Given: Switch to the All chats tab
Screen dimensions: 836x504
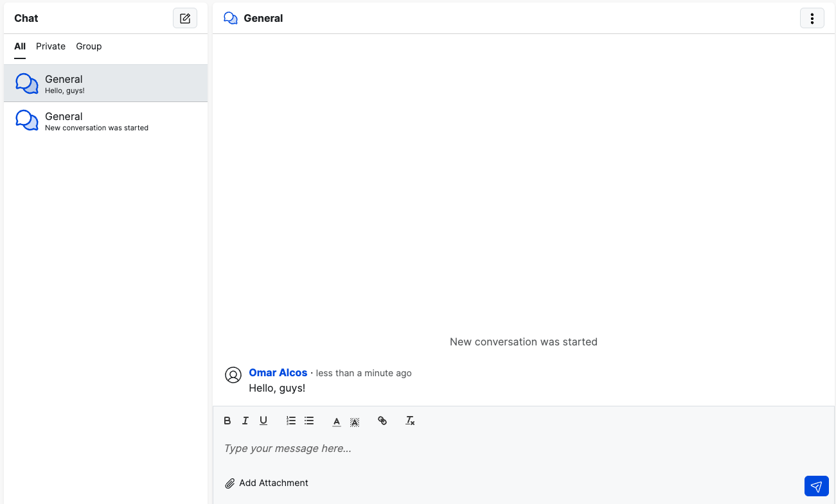Looking at the screenshot, I should pyautogui.click(x=20, y=46).
